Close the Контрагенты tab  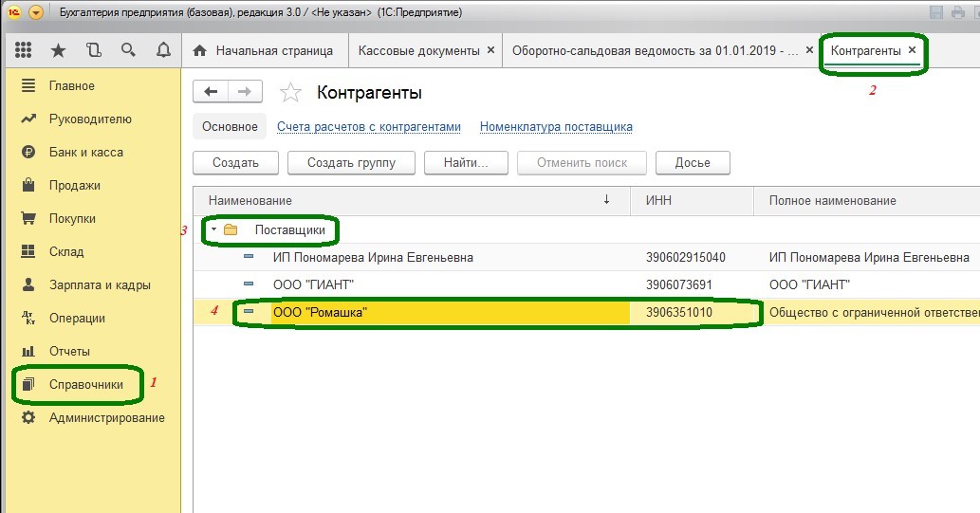912,50
